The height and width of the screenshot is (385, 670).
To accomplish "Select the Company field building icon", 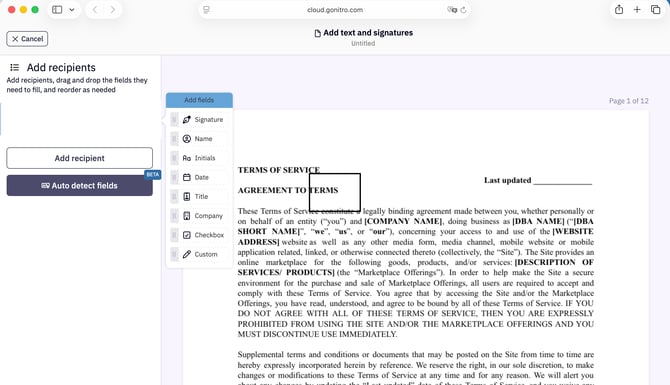I will [x=187, y=216].
